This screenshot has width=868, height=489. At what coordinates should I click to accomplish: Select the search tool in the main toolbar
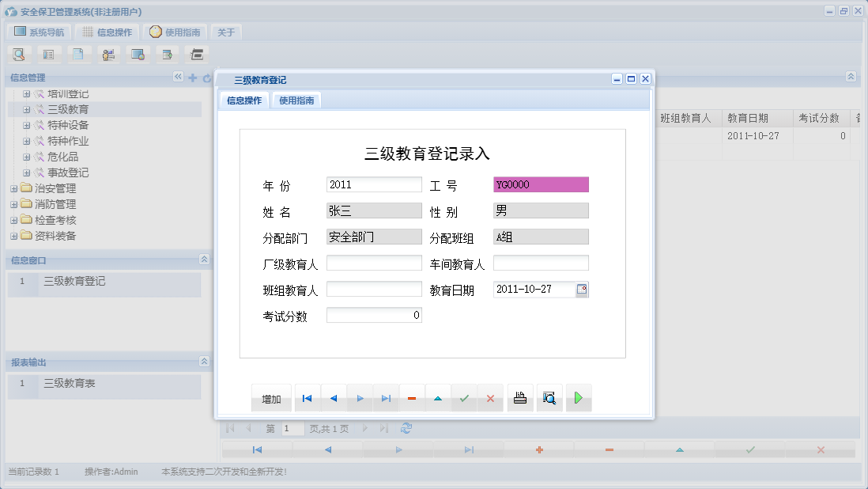19,54
